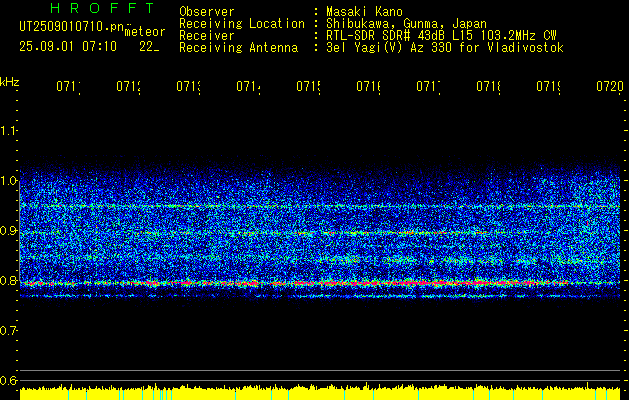The image size is (629, 400).
Task: Click the Observer label
Action: pyautogui.click(x=207, y=11)
